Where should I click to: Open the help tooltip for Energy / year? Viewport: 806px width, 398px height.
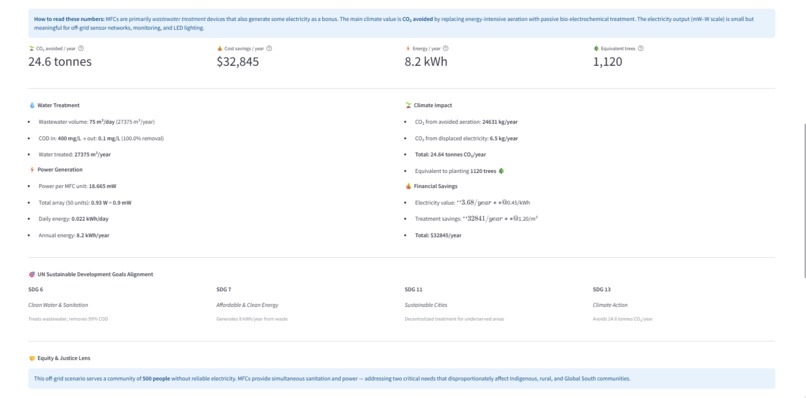coord(446,48)
